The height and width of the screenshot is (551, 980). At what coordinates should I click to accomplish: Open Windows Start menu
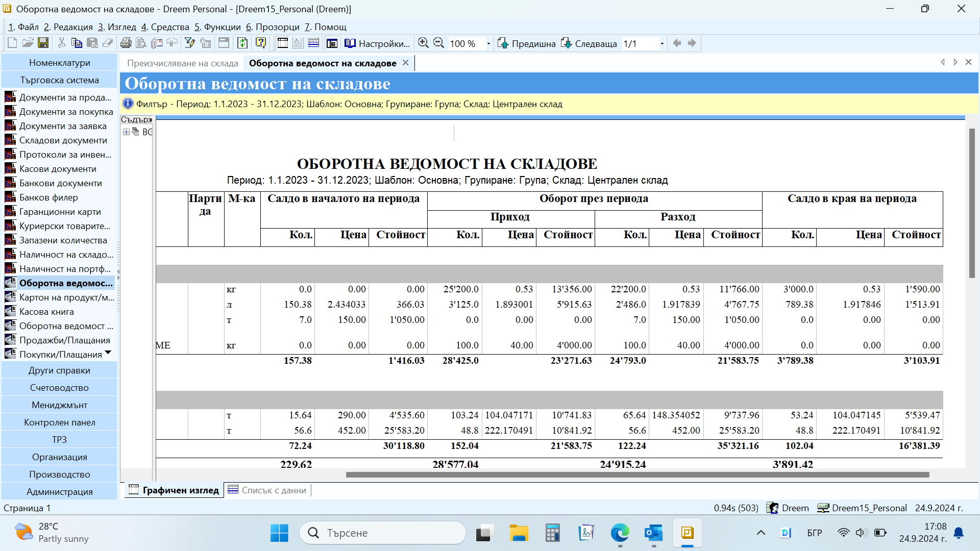[279, 533]
